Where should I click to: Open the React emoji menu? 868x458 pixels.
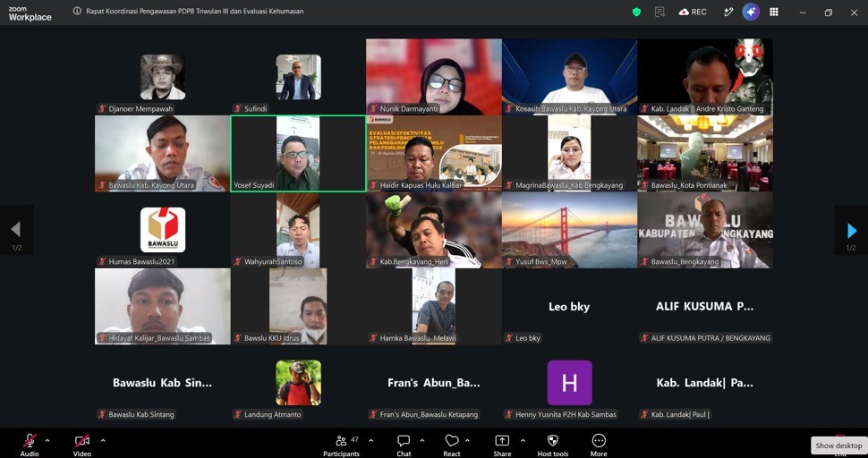point(452,445)
